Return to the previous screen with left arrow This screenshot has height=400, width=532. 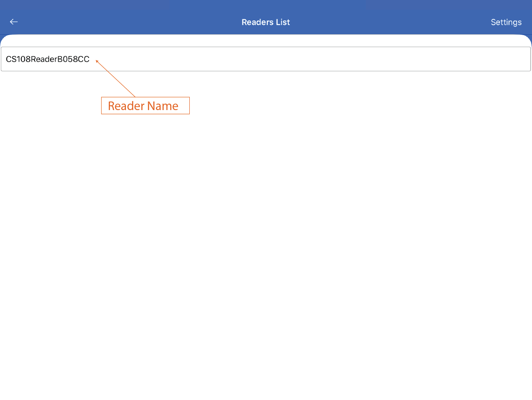[x=14, y=22]
